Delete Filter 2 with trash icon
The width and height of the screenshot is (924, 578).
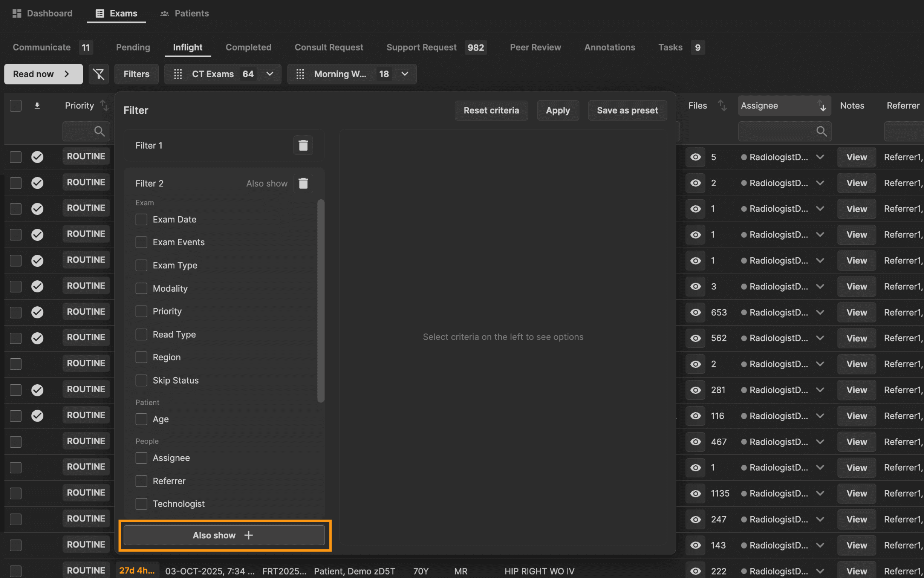click(x=303, y=183)
